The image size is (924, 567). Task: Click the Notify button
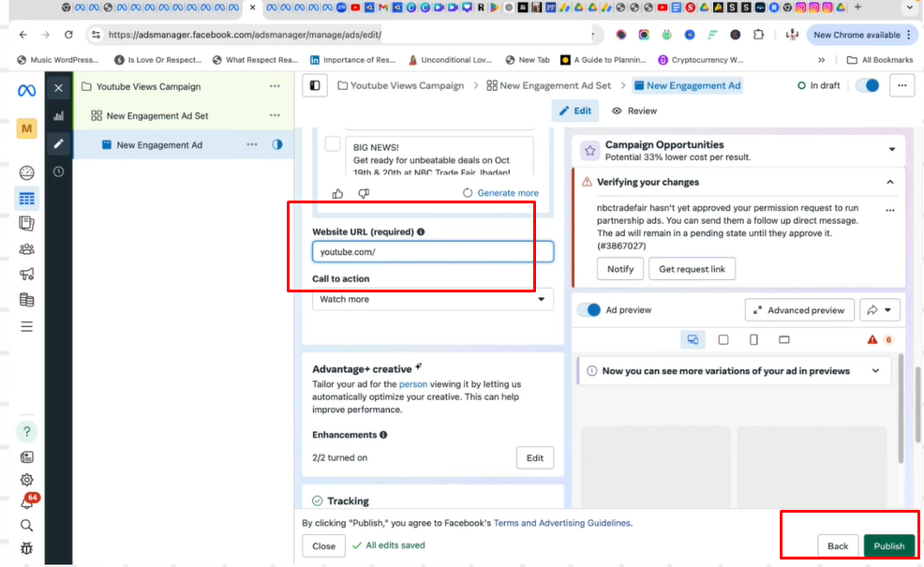(x=620, y=269)
